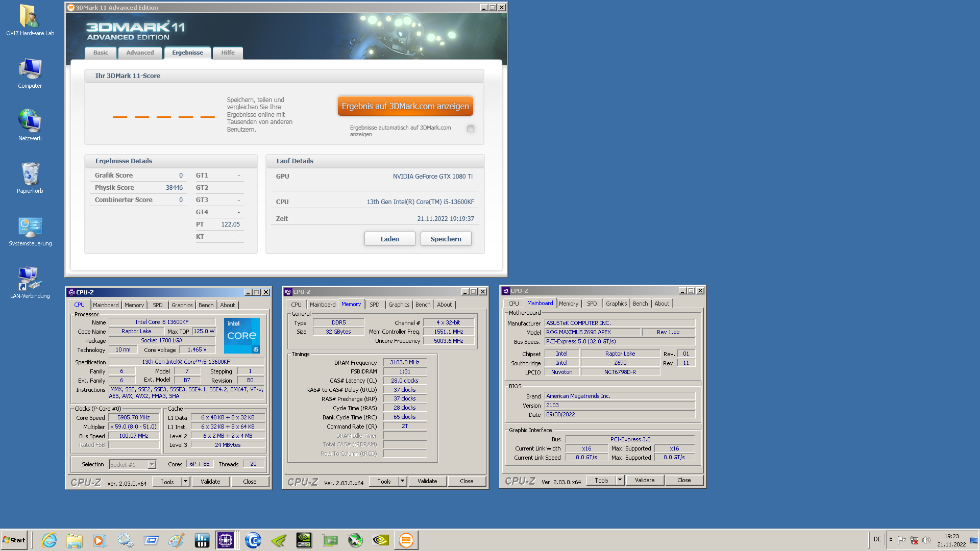Open Graphics tab in middle CPU-Z window

coord(399,305)
